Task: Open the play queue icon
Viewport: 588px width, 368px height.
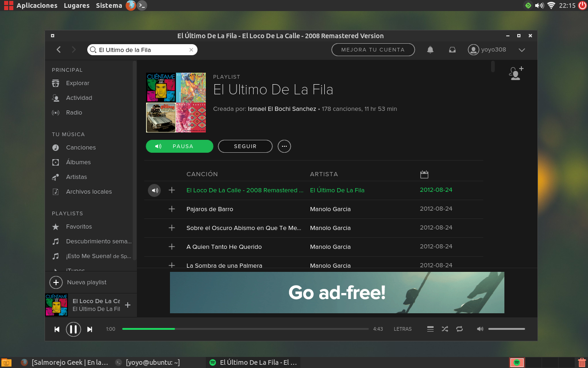Action: tap(430, 329)
